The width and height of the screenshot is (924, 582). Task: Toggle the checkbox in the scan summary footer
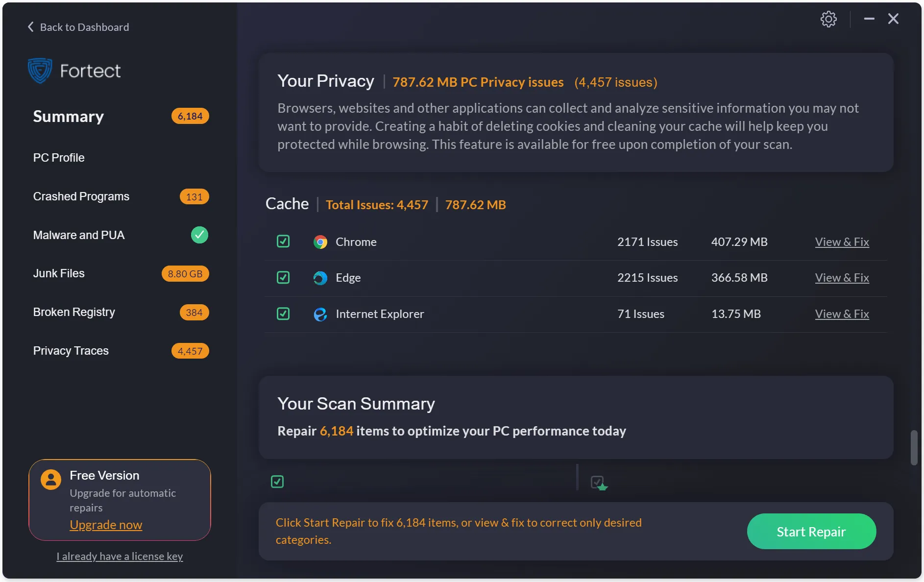277,482
